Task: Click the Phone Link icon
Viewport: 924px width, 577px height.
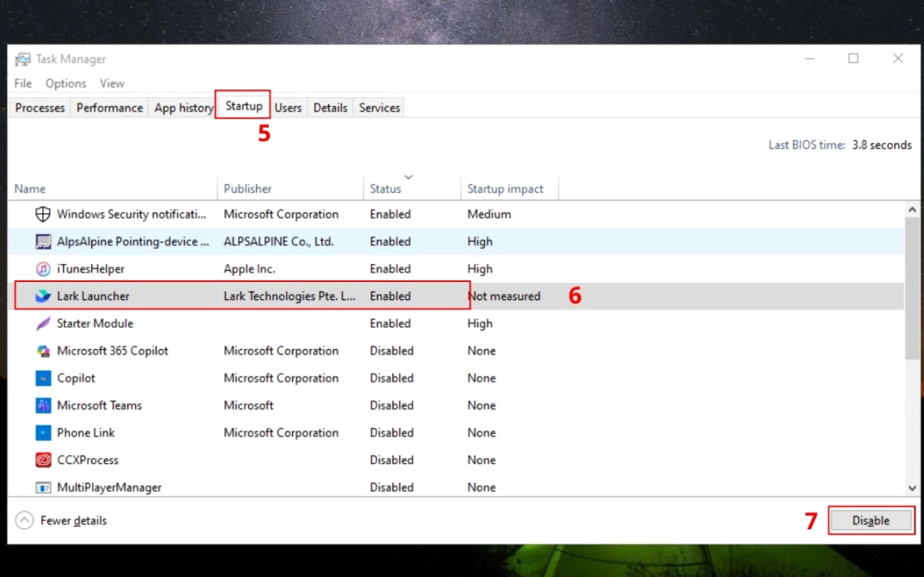Action: click(42, 432)
